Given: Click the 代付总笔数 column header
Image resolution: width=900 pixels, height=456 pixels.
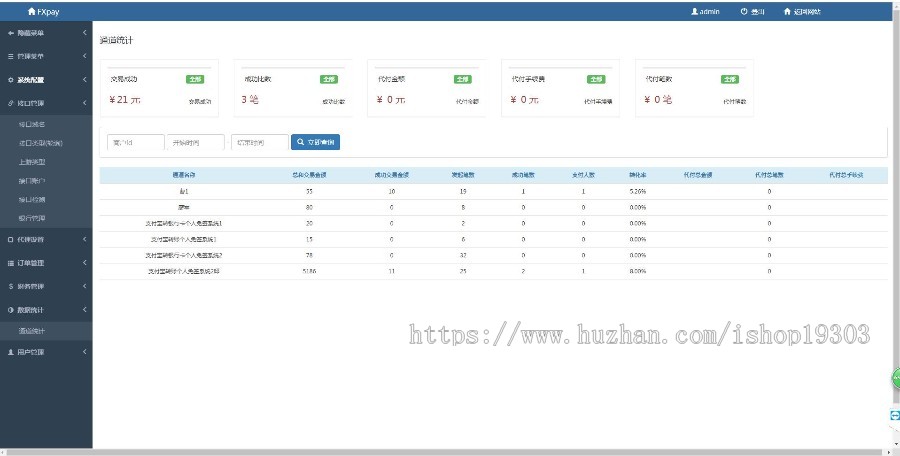Looking at the screenshot, I should click(769, 175).
